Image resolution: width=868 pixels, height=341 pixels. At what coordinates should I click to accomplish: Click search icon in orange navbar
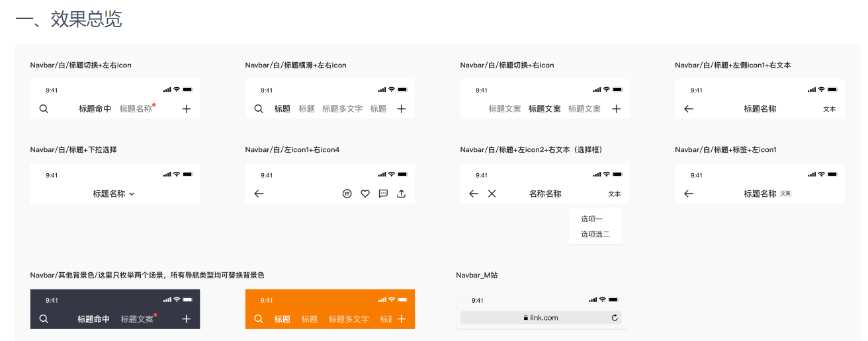259,319
